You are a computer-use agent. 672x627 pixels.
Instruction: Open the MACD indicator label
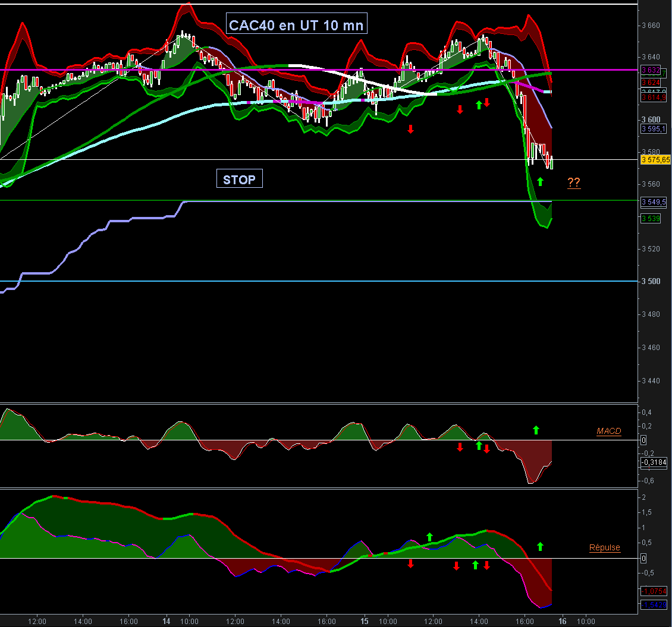point(608,431)
